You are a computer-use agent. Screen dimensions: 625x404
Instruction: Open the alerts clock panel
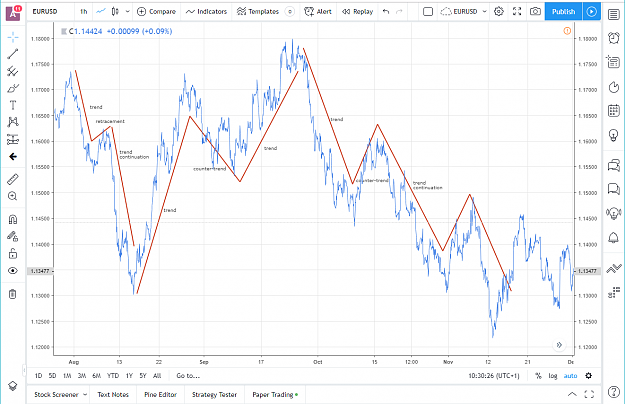point(614,38)
